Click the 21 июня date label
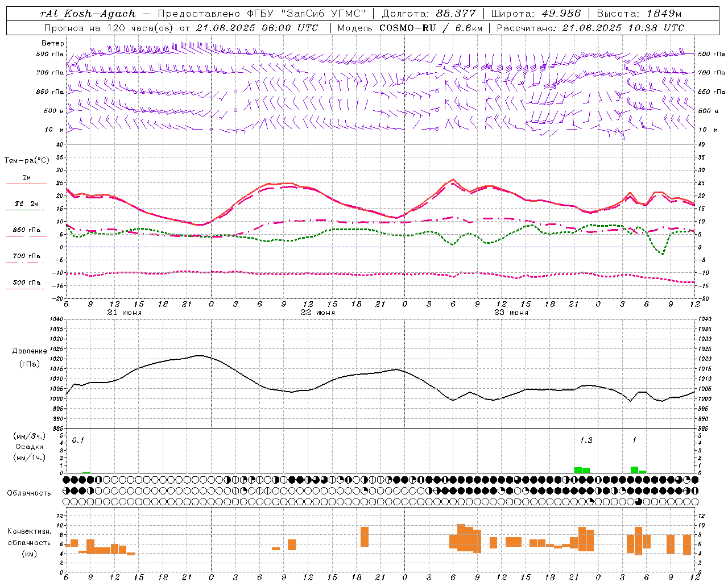The image size is (728, 582). click(125, 313)
